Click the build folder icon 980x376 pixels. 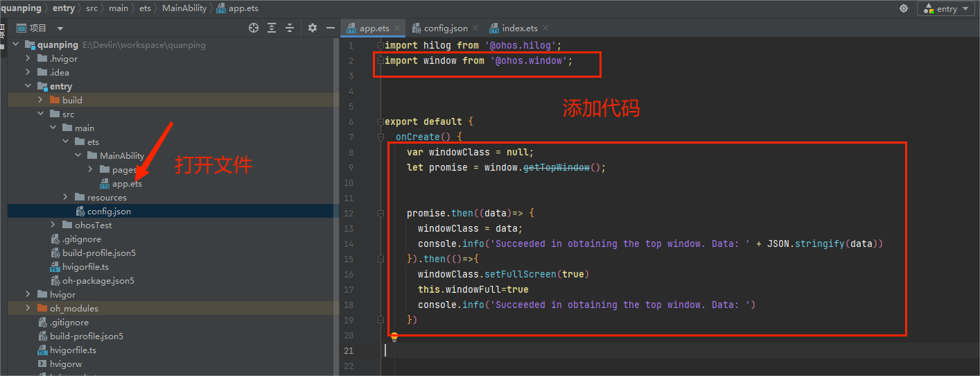[55, 100]
